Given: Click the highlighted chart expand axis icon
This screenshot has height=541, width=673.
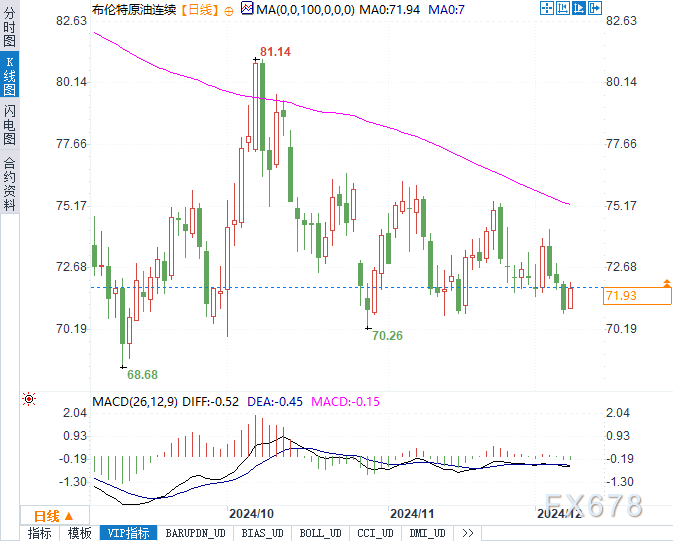Looking at the screenshot, I should 579,8.
